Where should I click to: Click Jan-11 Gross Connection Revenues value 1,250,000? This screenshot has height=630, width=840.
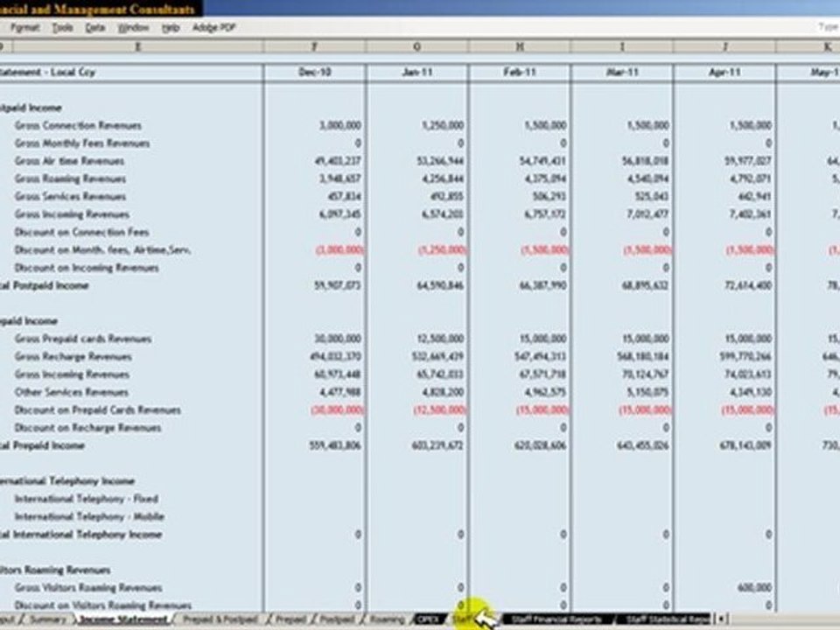443,125
